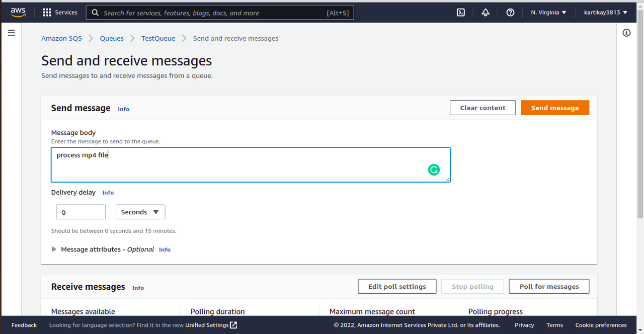The image size is (644, 334).
Task: Click in the Message body text area
Action: 251,164
